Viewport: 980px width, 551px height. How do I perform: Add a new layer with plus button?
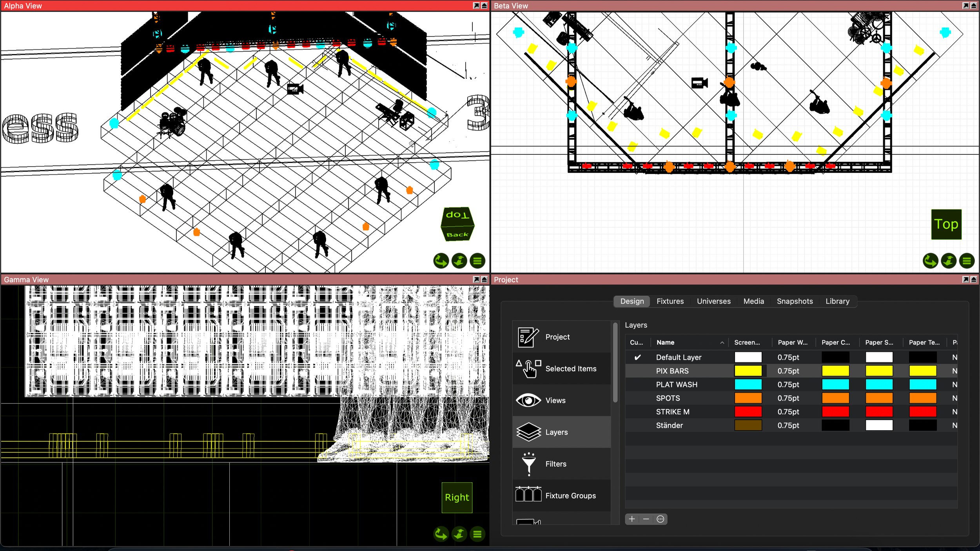click(632, 519)
